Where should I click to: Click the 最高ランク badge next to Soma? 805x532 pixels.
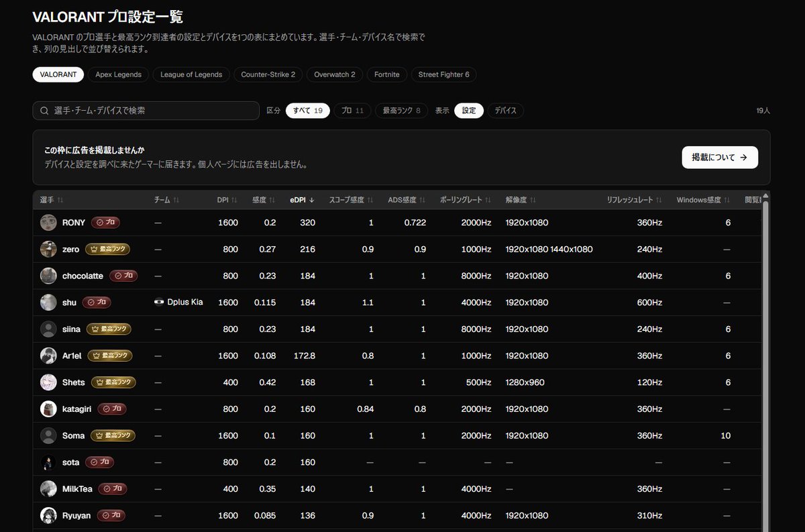coord(113,436)
